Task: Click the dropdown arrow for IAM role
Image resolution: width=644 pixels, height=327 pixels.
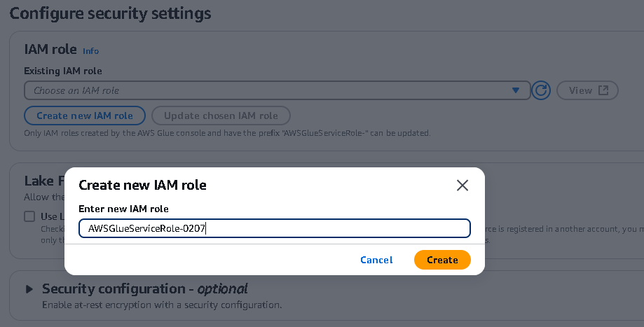Action: [x=516, y=90]
